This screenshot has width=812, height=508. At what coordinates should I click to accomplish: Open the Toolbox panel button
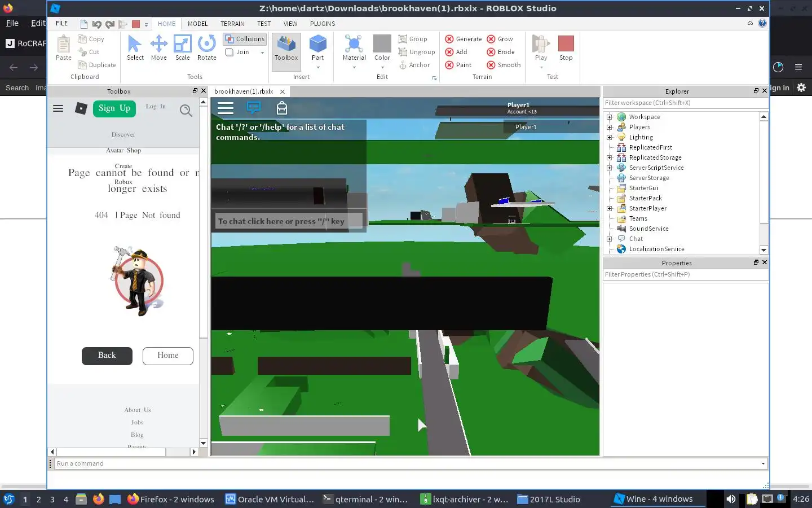[286, 51]
